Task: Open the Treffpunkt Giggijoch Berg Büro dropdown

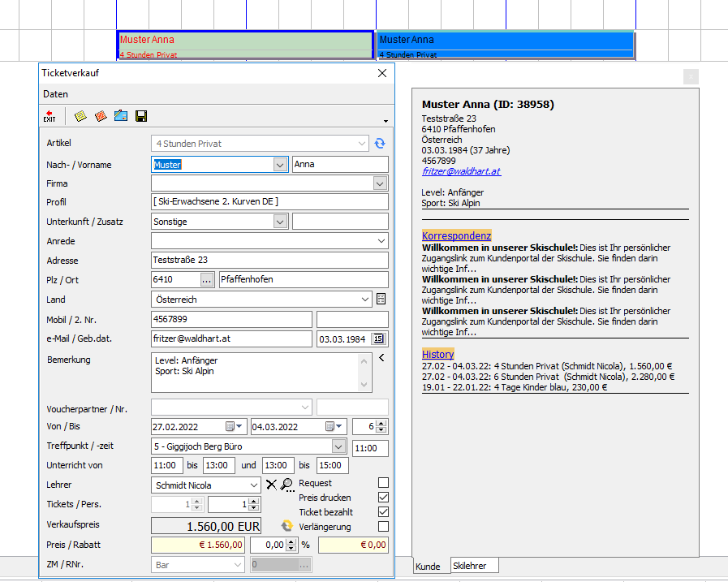Action: point(339,446)
